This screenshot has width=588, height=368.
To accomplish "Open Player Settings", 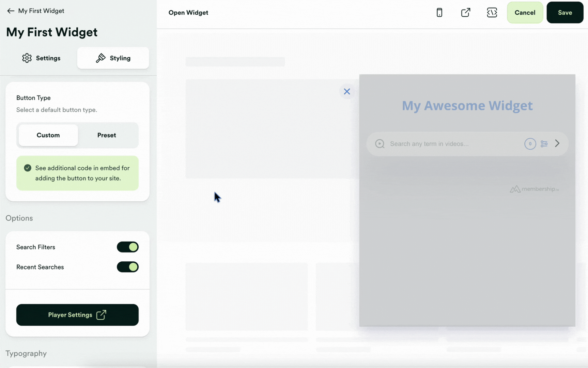I will pos(77,315).
